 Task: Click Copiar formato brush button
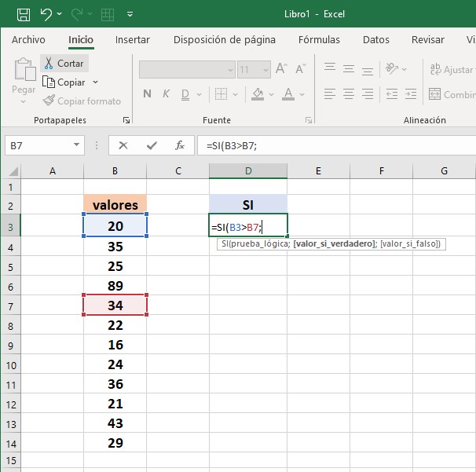[82, 101]
